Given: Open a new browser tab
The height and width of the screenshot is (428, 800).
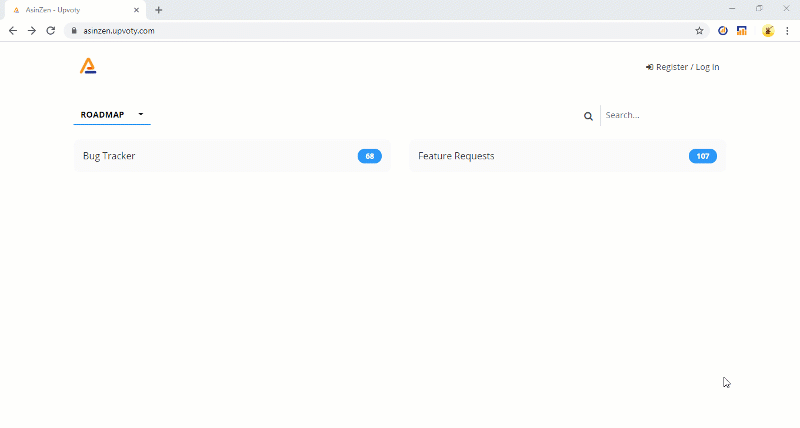Looking at the screenshot, I should click(158, 10).
